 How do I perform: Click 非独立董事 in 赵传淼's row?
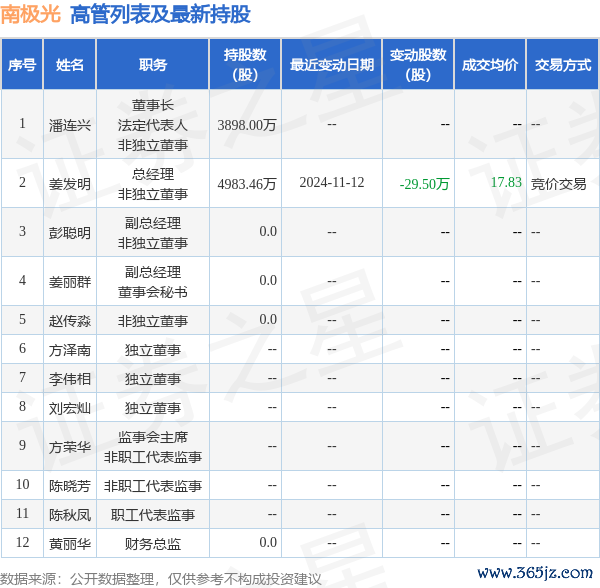(153, 321)
